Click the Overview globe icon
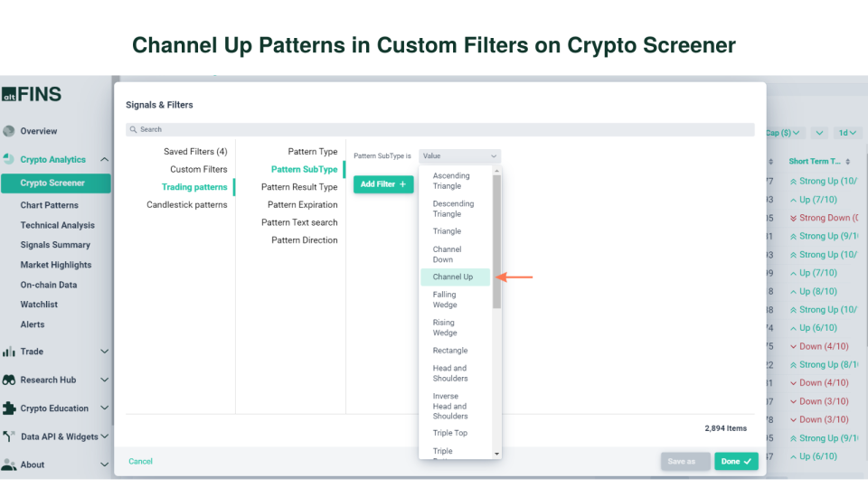 [9, 131]
